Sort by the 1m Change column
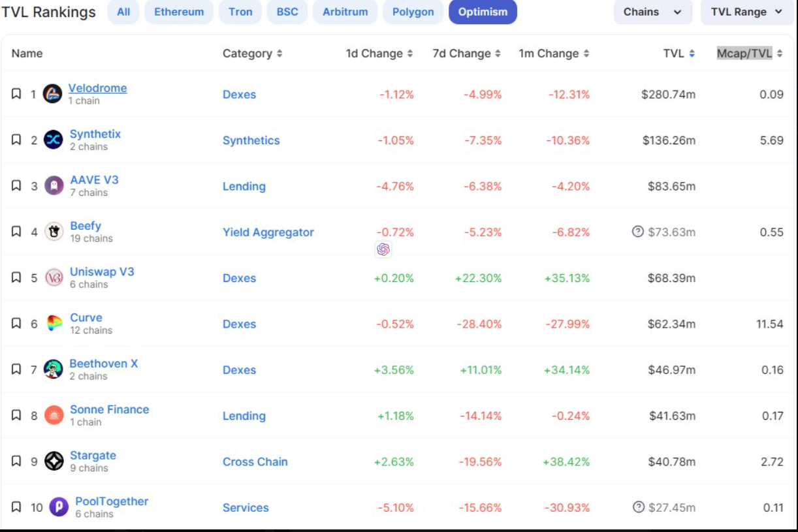This screenshot has width=798, height=532. point(554,54)
